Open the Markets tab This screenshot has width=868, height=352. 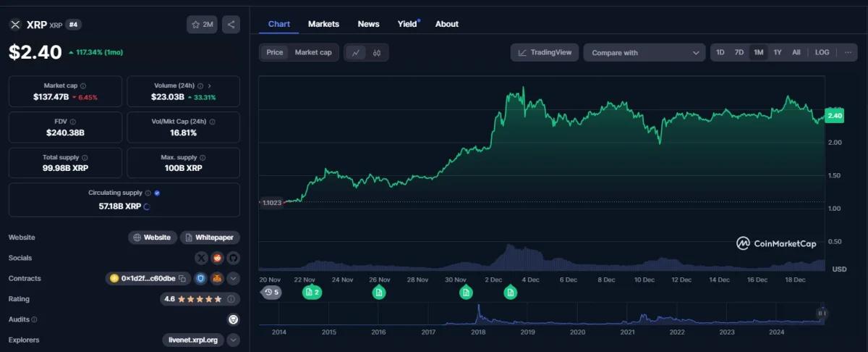click(x=323, y=24)
